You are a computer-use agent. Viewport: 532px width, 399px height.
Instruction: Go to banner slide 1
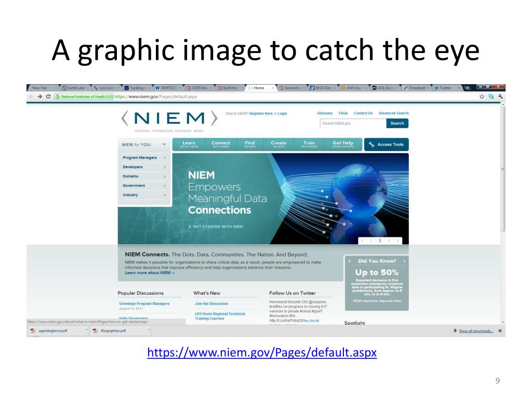pos(362,241)
